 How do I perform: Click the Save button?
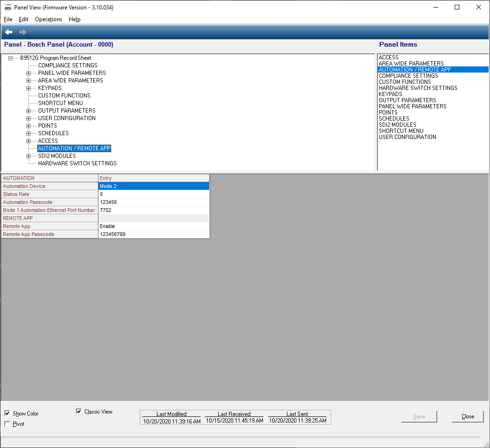(419, 416)
